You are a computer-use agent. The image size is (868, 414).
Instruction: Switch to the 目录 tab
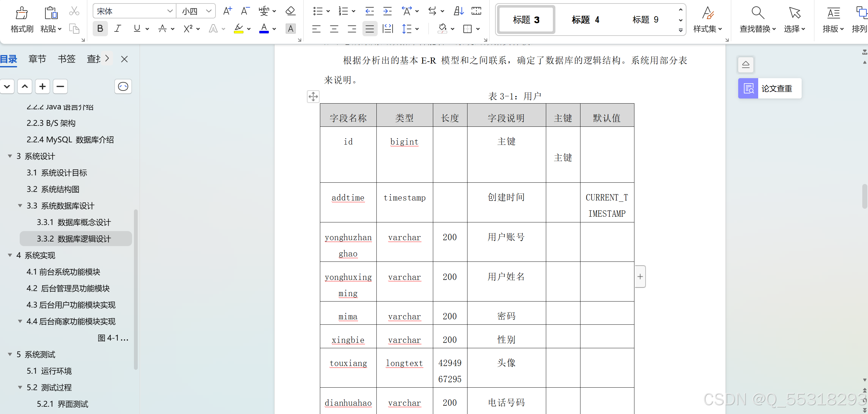tap(9, 59)
